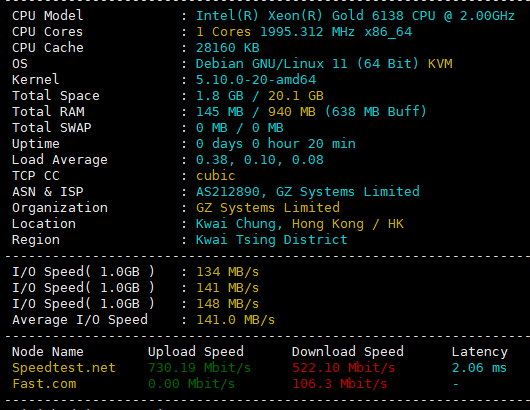The height and width of the screenshot is (410, 530).
Task: Click the Upload Speed column header
Action: [196, 352]
